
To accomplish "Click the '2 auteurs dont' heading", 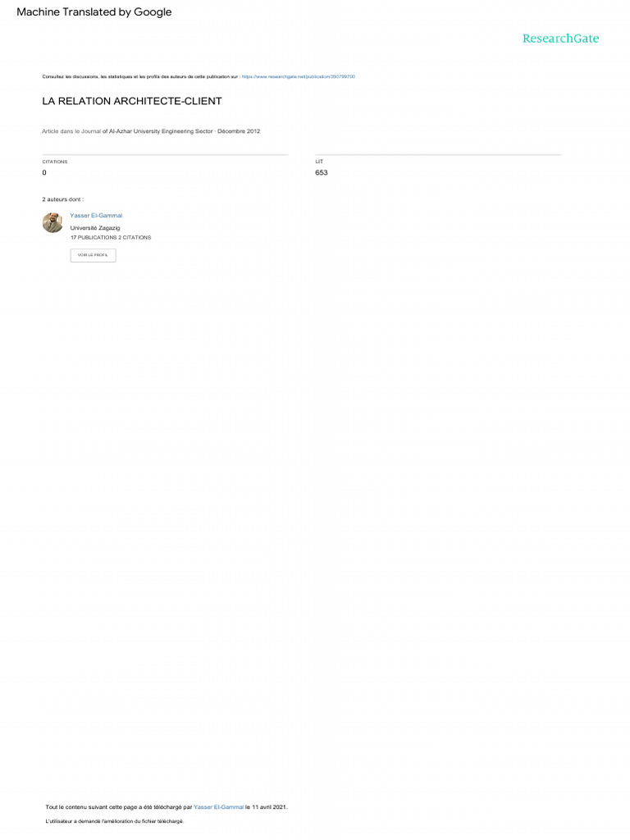I will [x=62, y=199].
